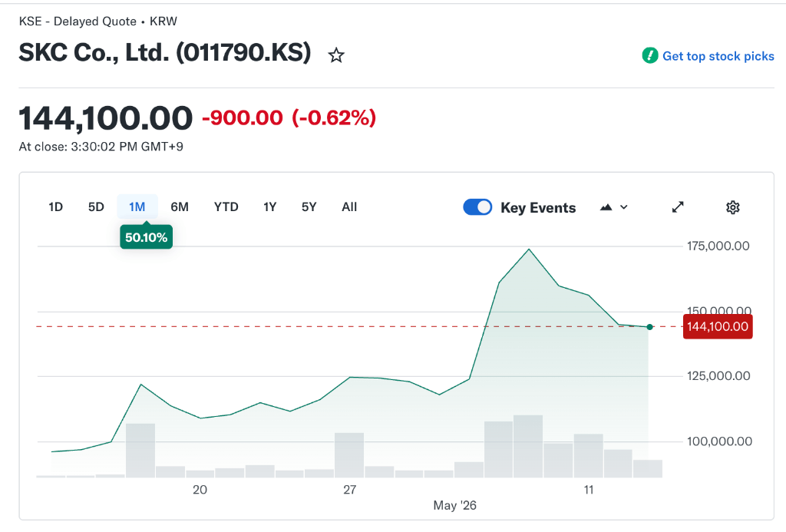This screenshot has width=786, height=532.
Task: Expand chart type dropdown chevron
Action: pyautogui.click(x=623, y=207)
